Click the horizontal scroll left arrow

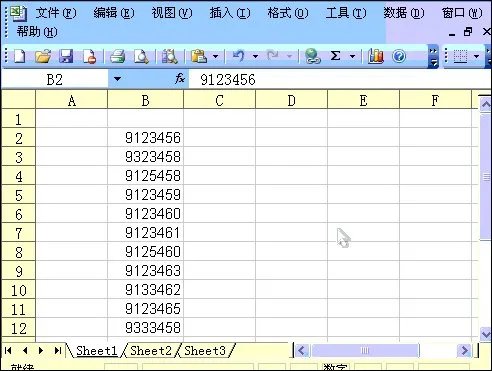point(302,350)
